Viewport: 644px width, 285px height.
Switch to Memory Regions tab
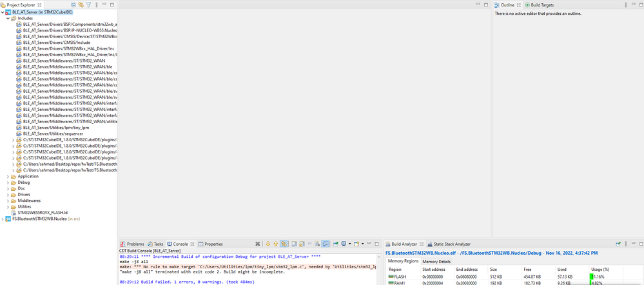pos(404,262)
